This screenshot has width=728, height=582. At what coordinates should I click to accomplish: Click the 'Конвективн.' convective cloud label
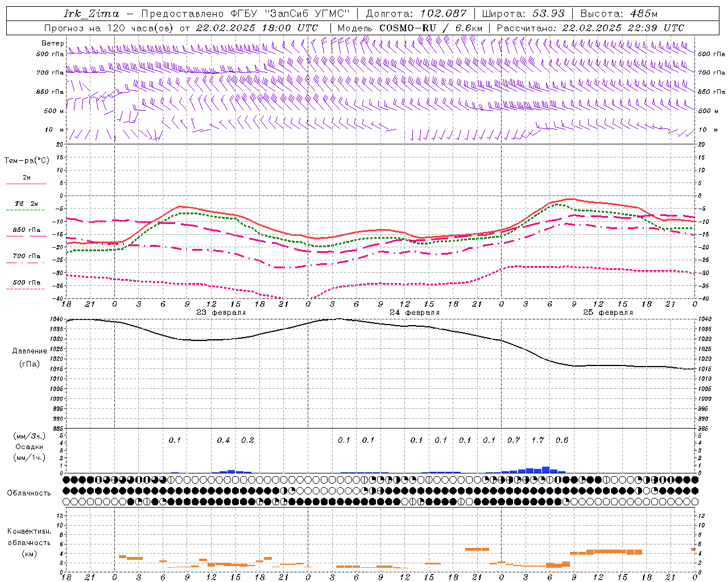pos(29,531)
